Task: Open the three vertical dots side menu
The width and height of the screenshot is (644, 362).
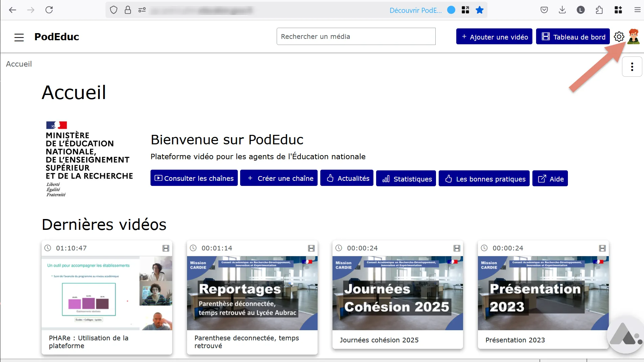Action: (632, 67)
